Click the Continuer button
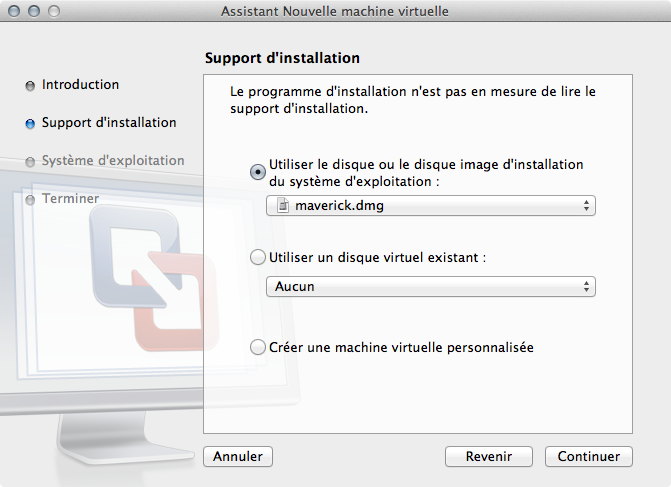This screenshot has height=487, width=671. [588, 456]
